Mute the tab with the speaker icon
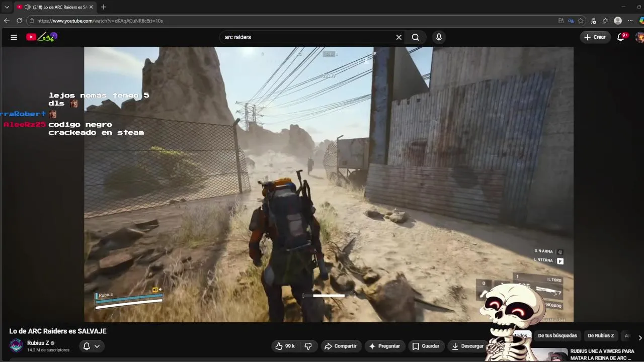The image size is (644, 362). (x=27, y=7)
